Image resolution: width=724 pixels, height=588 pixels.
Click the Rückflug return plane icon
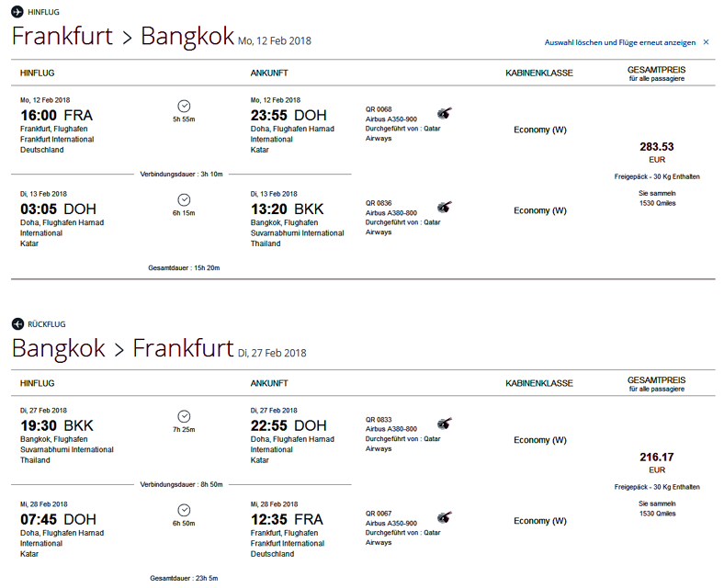click(17, 323)
